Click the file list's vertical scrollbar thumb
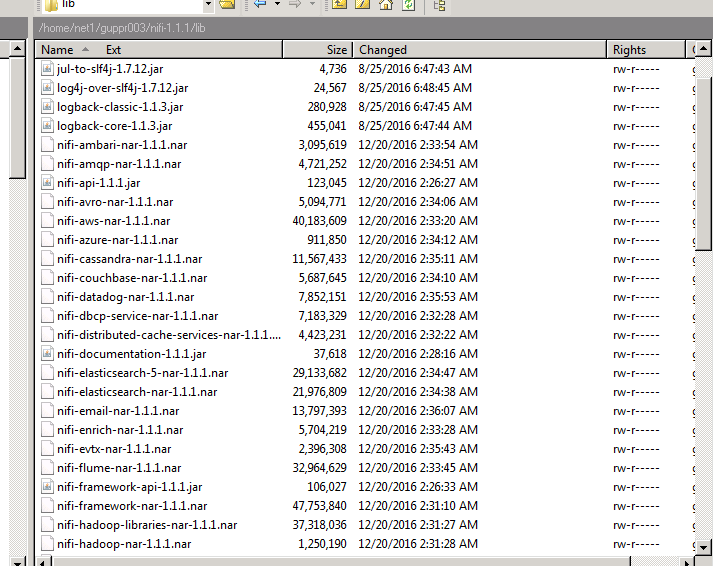 point(703,164)
